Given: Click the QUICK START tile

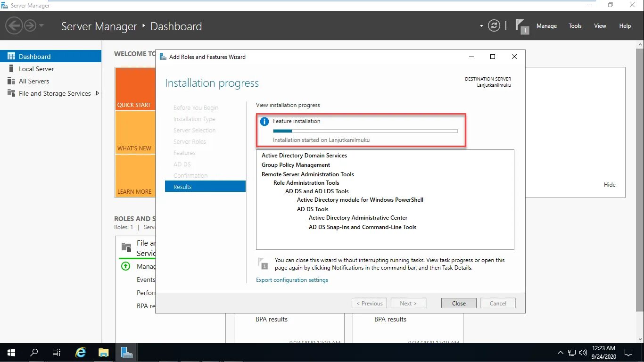Looking at the screenshot, I should coord(135,89).
